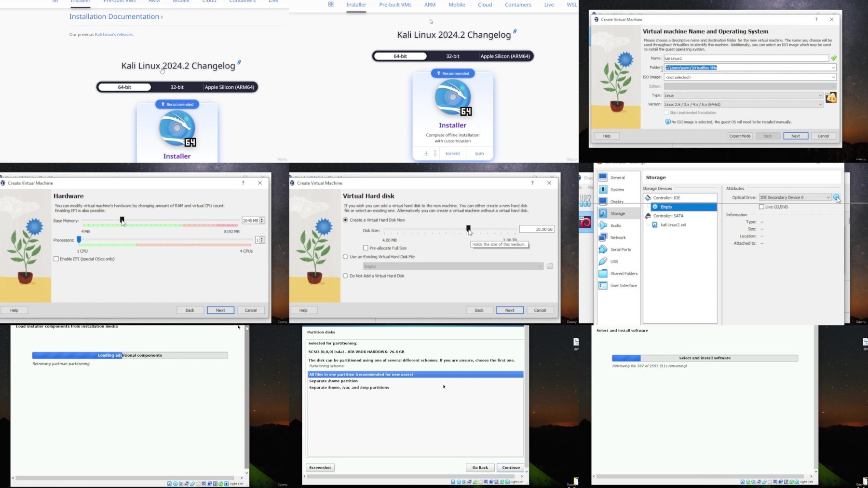The height and width of the screenshot is (488, 868).
Task: Open the Kali Linux's releases link
Action: [114, 35]
